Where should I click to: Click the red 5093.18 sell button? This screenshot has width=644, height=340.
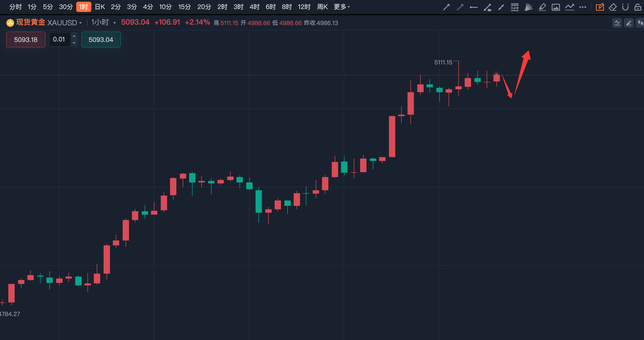tap(26, 40)
